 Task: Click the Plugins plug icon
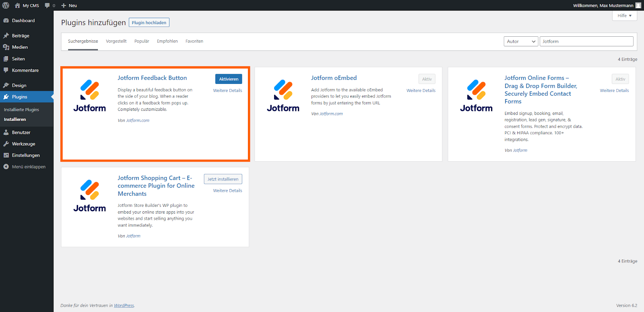click(x=6, y=97)
